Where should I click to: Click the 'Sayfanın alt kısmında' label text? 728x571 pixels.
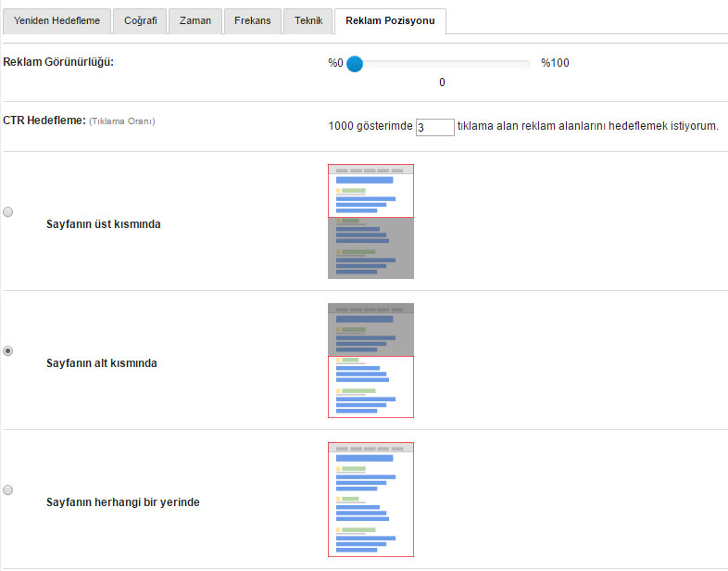coord(102,363)
